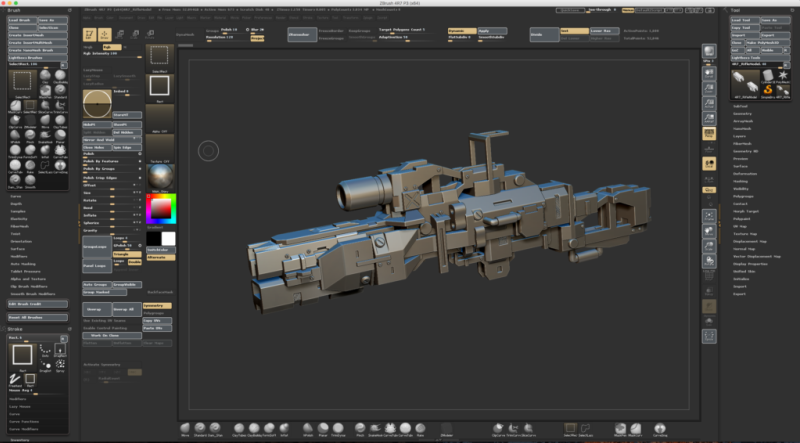Image resolution: width=800 pixels, height=443 pixels.
Task: Toggle the Menus button in title bar
Action: [626, 9]
